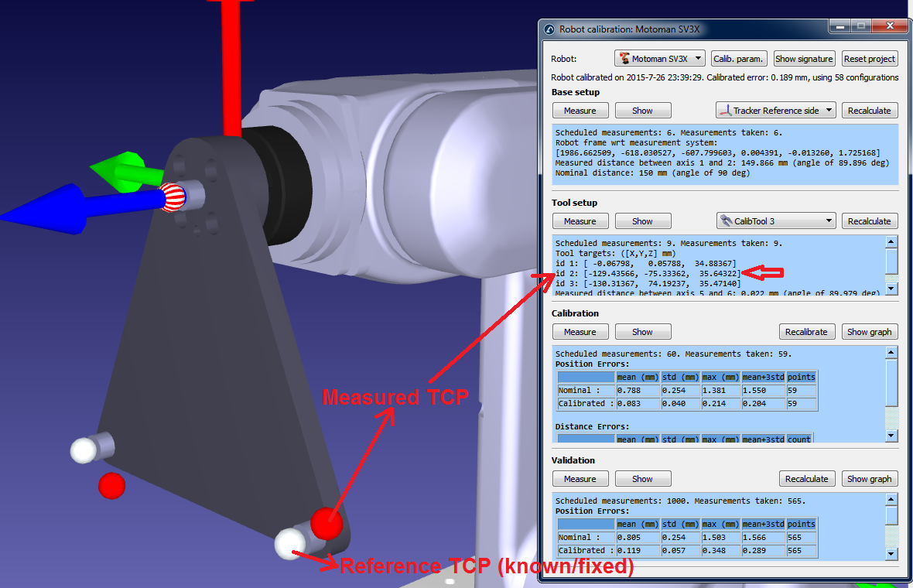The image size is (913, 588).
Task: Open the Tracker Reference side dropdown
Action: click(x=830, y=110)
